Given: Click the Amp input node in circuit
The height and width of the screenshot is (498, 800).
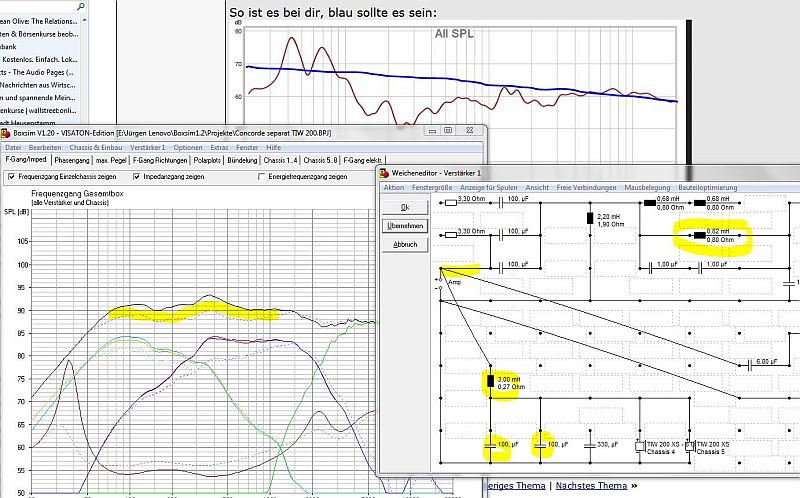Looking at the screenshot, I should pyautogui.click(x=441, y=270).
